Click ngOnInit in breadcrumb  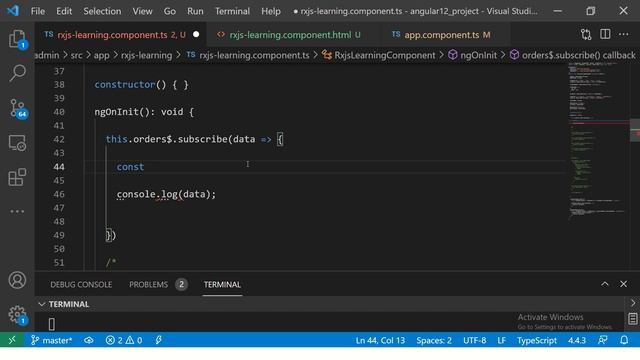point(473,55)
